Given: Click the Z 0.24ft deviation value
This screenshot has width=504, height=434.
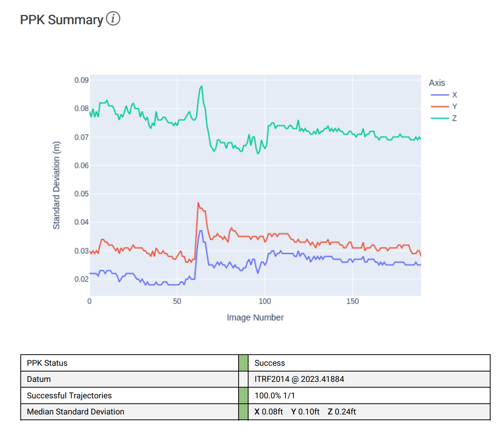Looking at the screenshot, I should tap(342, 412).
